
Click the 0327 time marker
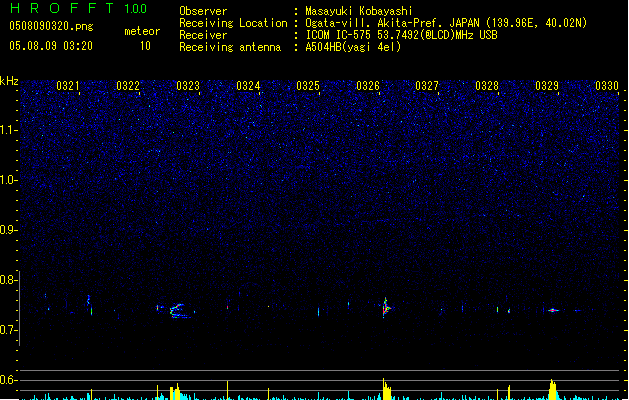[x=427, y=86]
